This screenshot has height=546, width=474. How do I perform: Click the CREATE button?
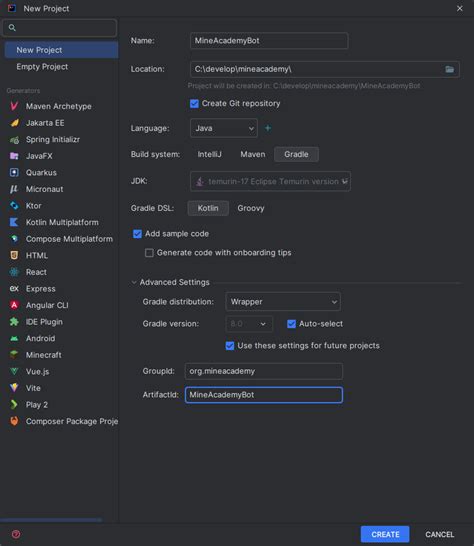pos(385,534)
